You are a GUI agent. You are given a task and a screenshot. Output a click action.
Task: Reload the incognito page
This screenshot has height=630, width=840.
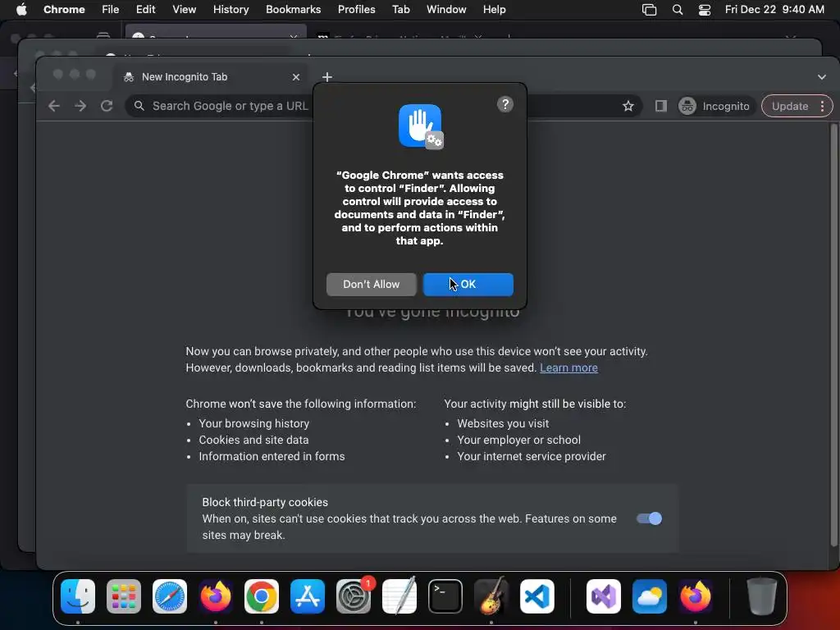pos(107,106)
